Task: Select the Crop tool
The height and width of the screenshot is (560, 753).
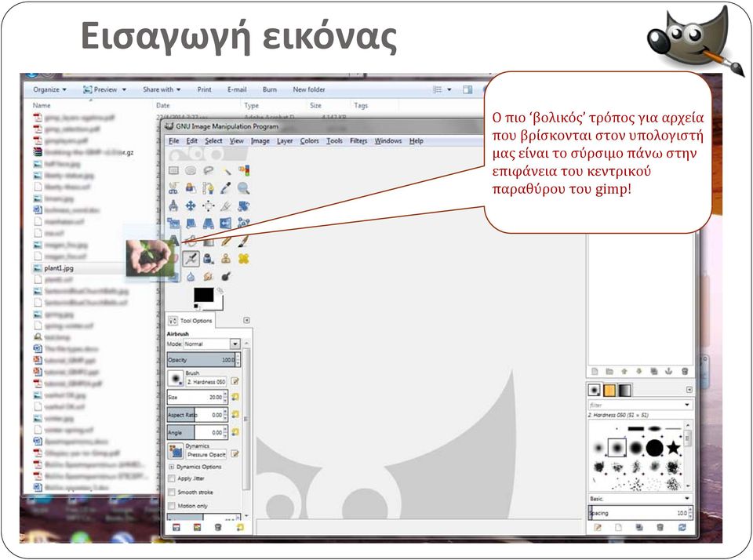Action: pos(226,206)
